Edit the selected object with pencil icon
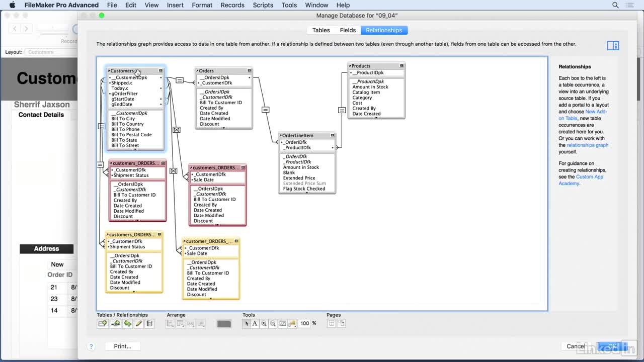The width and height of the screenshot is (644, 362). (x=138, y=324)
